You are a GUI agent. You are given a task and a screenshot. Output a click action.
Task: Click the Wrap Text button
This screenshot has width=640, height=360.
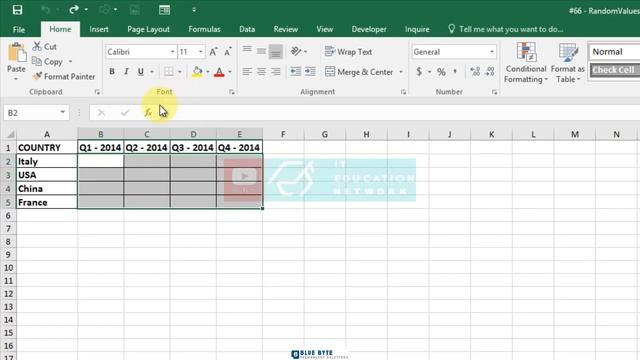(x=348, y=52)
